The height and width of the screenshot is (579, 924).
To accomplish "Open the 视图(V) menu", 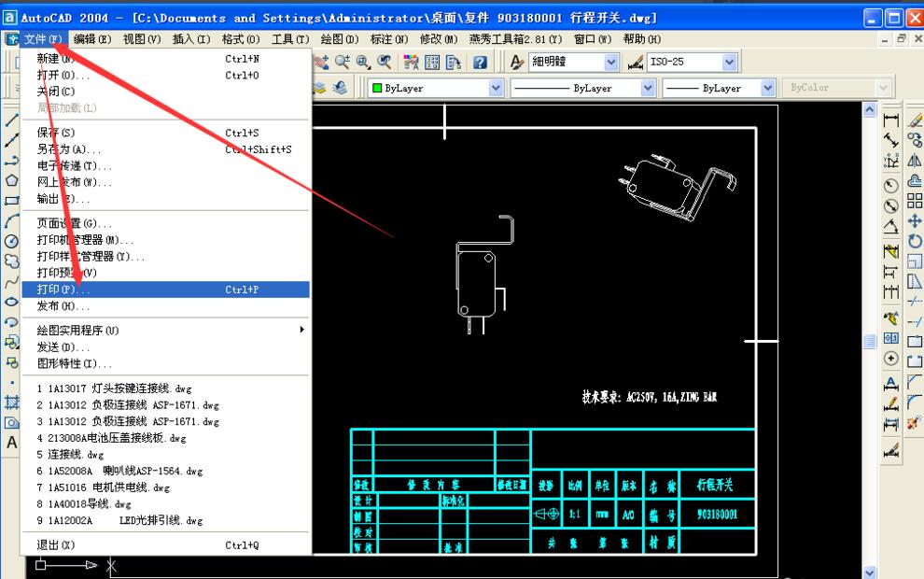I will point(142,39).
